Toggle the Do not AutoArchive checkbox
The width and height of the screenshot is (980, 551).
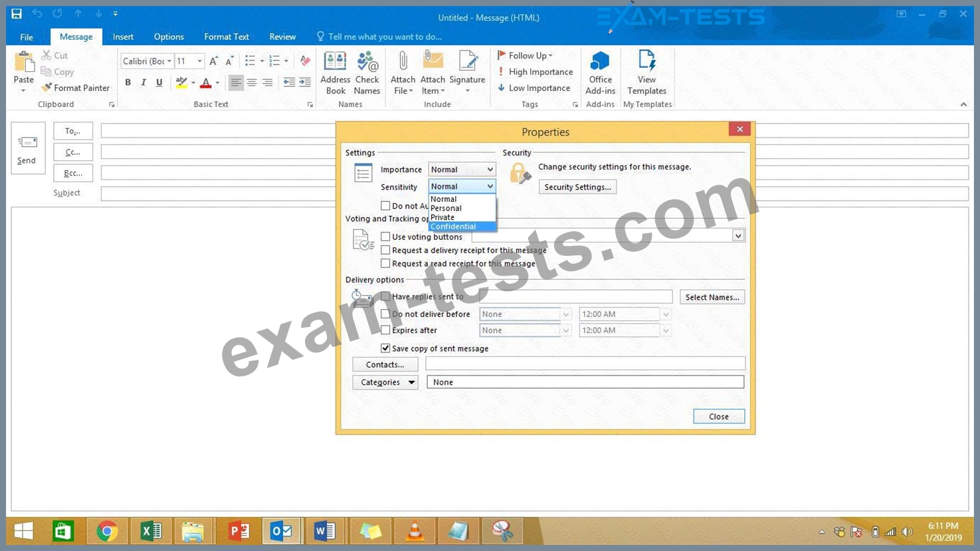[385, 205]
